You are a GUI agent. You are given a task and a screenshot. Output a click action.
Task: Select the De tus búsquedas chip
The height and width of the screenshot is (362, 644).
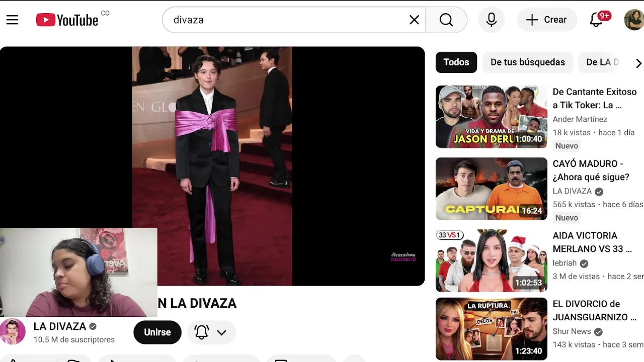(x=528, y=62)
